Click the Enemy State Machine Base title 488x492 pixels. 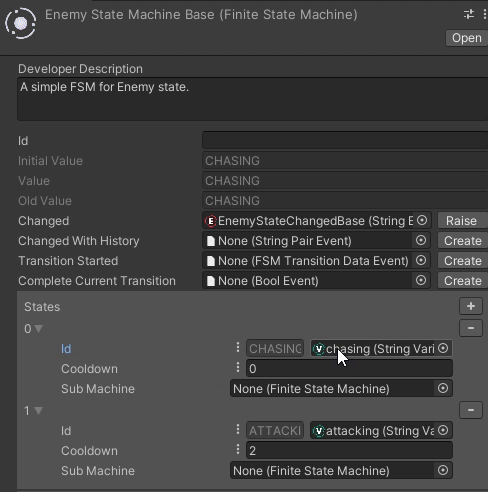tap(201, 15)
